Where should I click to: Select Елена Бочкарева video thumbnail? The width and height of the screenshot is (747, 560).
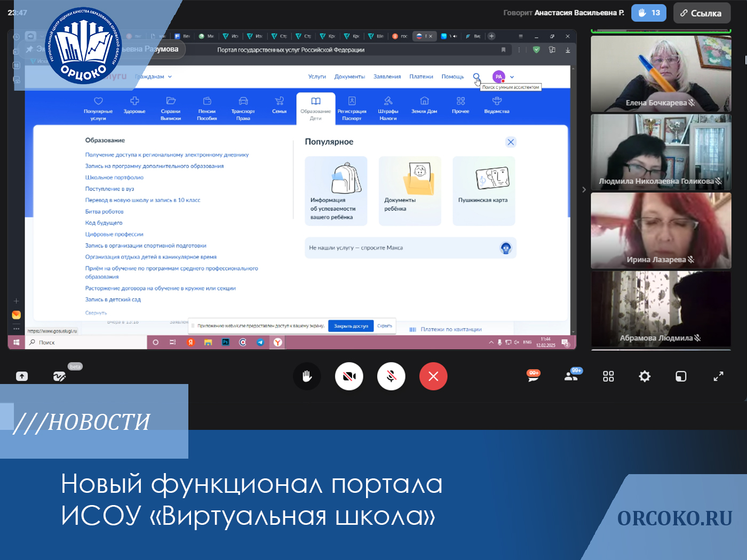coord(661,74)
